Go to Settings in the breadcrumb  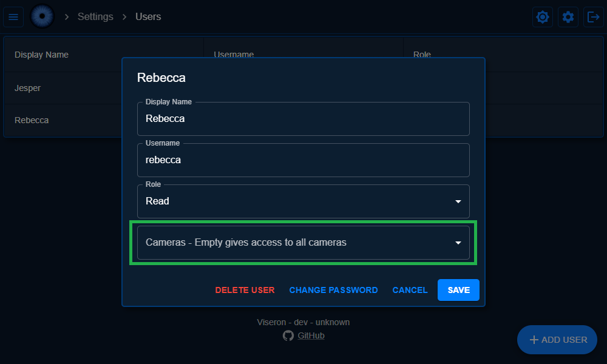95,17
